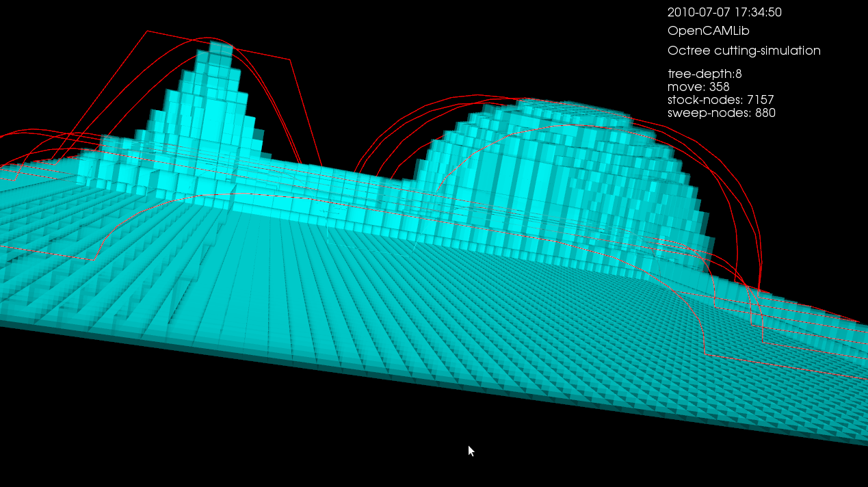Select the stock-nodes: 7157 text
Screen dimensions: 868x487
(x=720, y=100)
